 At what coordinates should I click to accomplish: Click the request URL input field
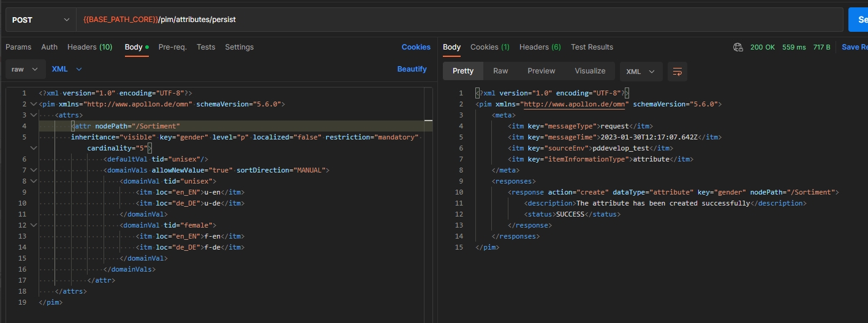point(459,20)
